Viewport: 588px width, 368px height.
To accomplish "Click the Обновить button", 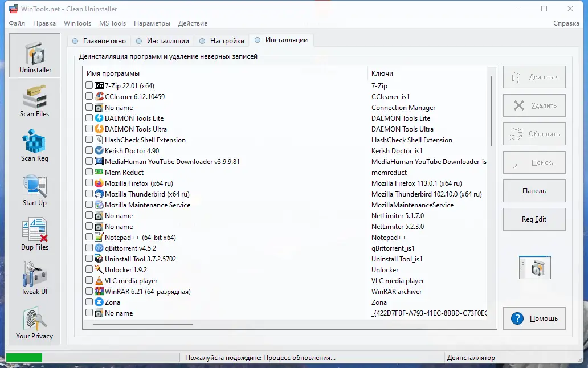I will tap(534, 134).
